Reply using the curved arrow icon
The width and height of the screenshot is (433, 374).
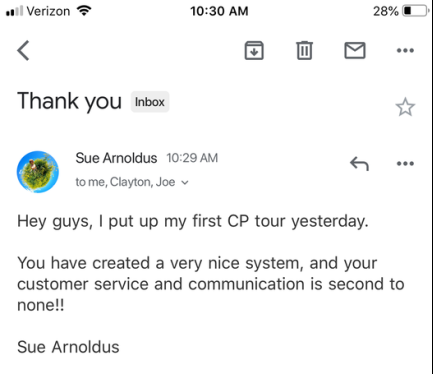(x=359, y=164)
